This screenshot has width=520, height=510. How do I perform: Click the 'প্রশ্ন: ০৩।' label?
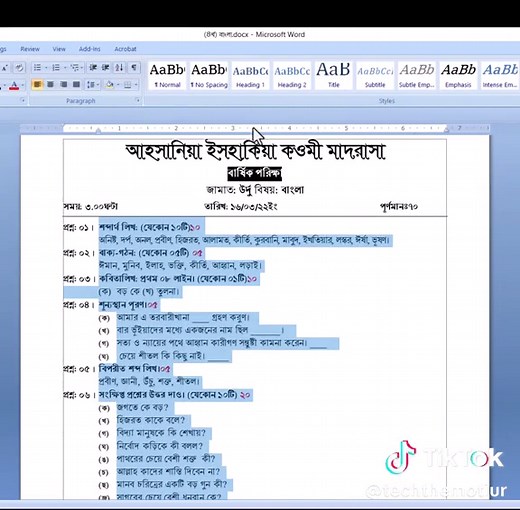point(79,279)
